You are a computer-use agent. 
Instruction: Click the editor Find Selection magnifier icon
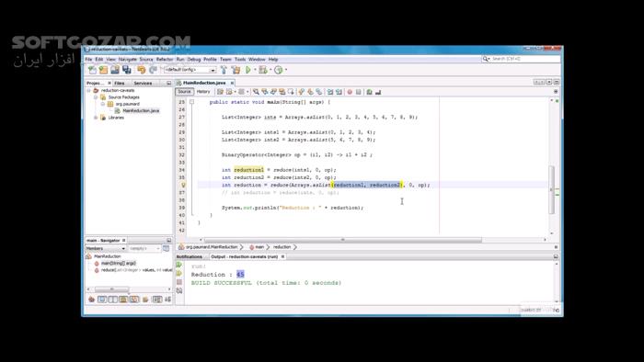(256, 92)
